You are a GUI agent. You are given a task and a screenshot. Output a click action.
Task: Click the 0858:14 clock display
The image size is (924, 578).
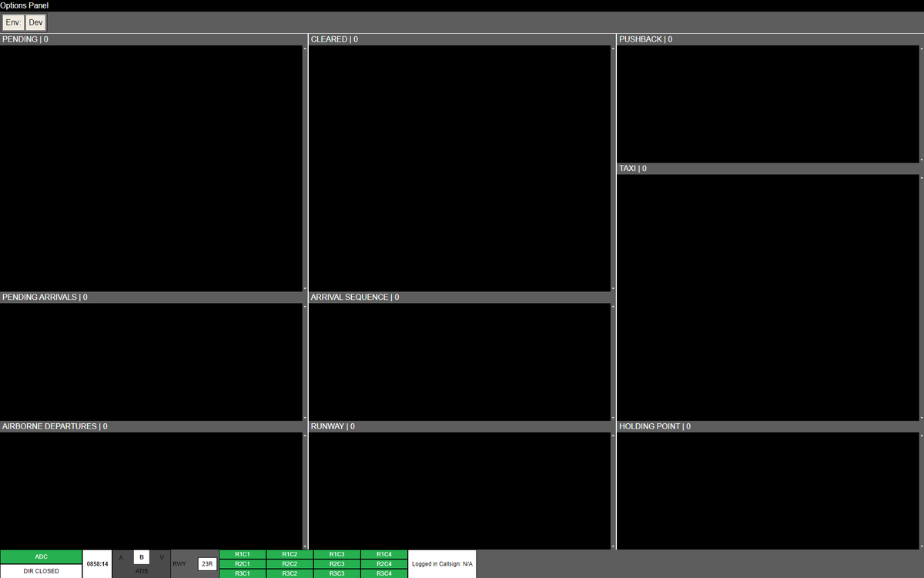tap(97, 564)
